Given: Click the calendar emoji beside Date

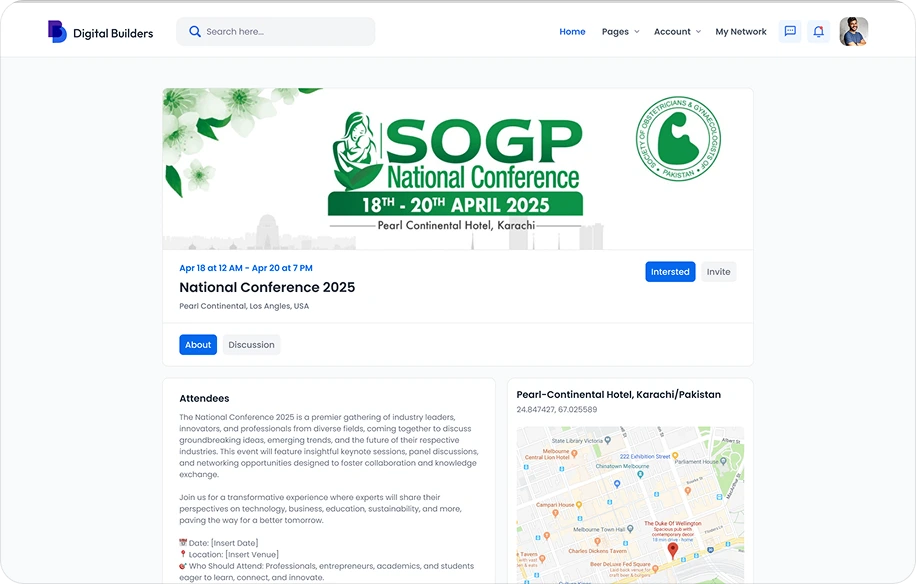Looking at the screenshot, I should click(183, 543).
